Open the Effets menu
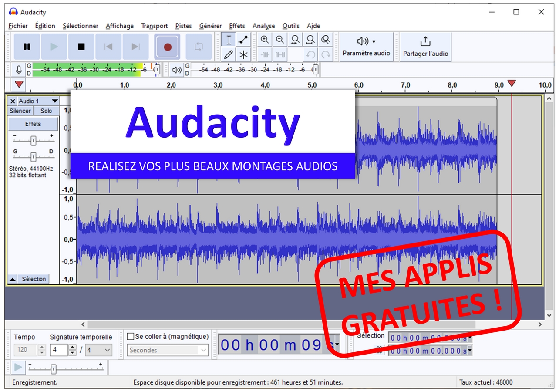The height and width of the screenshot is (392, 559). (x=237, y=26)
